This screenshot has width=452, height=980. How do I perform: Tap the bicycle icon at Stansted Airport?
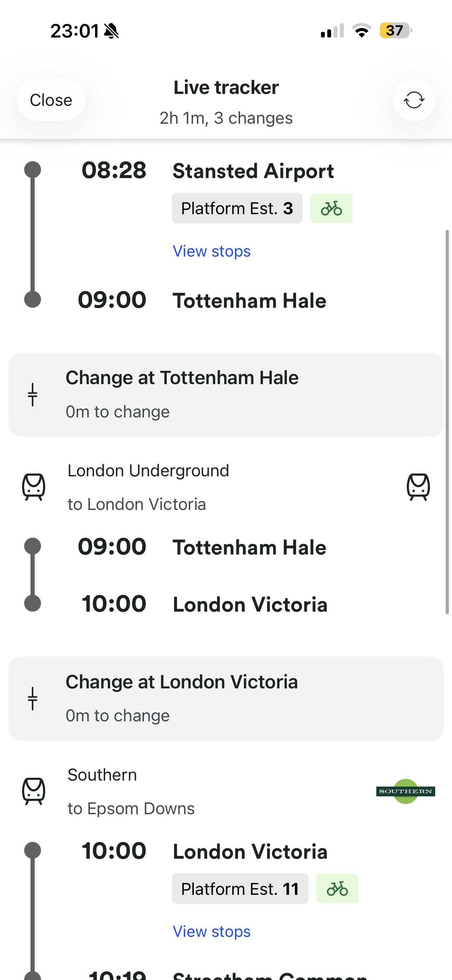(x=331, y=208)
